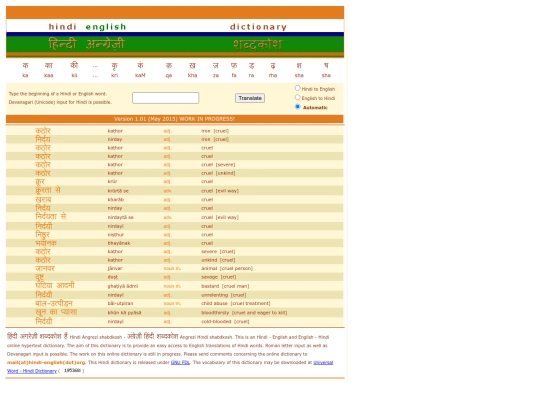The image size is (540, 405).
Task: Click the definition 'cruel [unkind]'
Action: (x=218, y=173)
